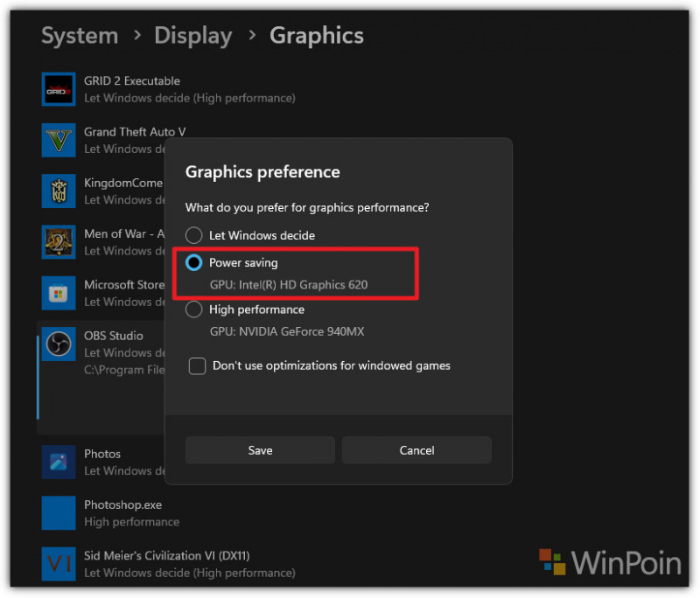Go back to System in breadcrumb
The image size is (700, 598).
pos(80,36)
